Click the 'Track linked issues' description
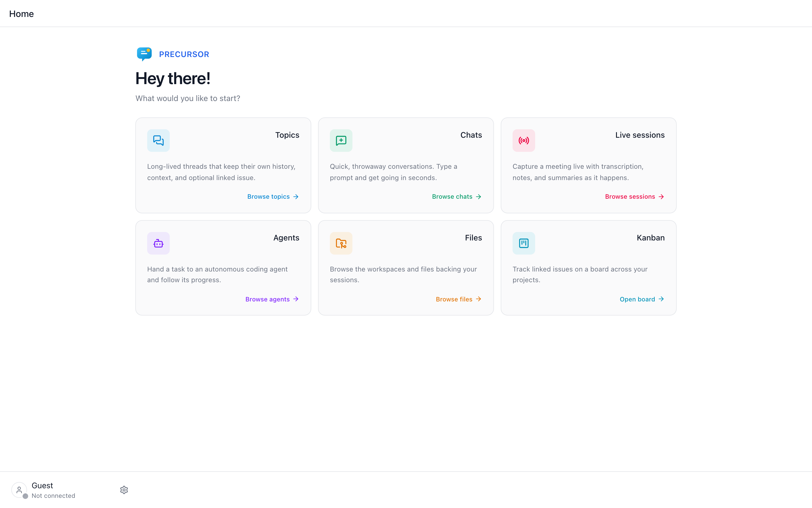The image size is (812, 508). click(x=580, y=275)
